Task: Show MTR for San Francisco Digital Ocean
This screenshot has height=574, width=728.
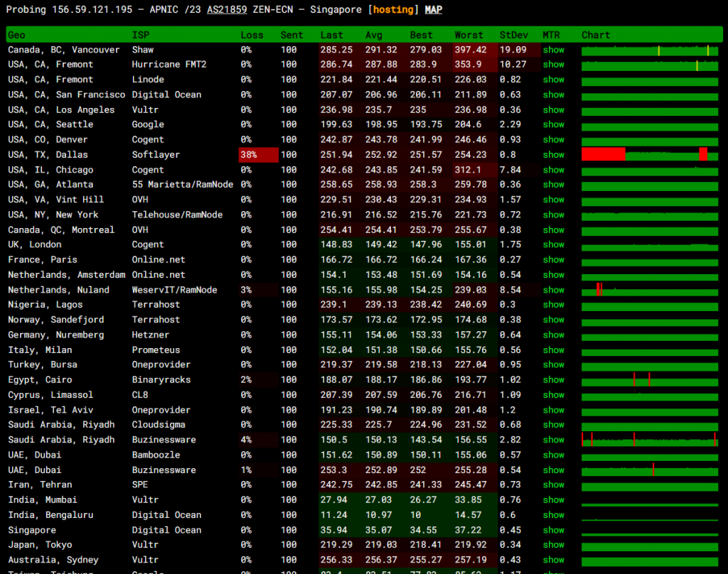Action: pos(553,94)
